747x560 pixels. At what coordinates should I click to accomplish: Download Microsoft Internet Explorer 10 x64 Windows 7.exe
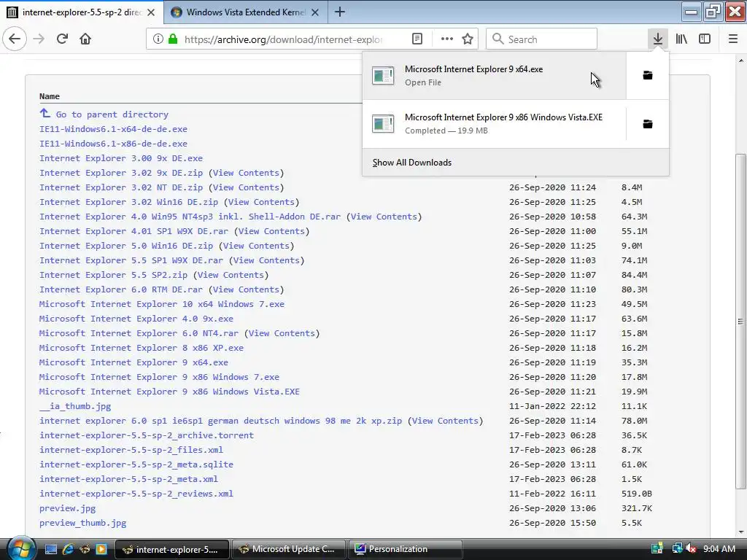point(161,304)
